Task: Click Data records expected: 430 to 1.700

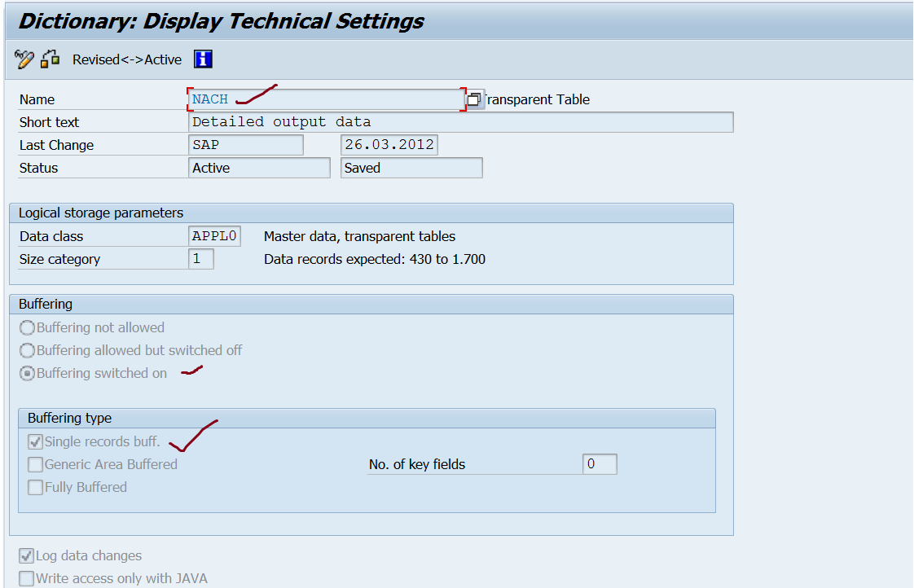Action: pyautogui.click(x=374, y=259)
